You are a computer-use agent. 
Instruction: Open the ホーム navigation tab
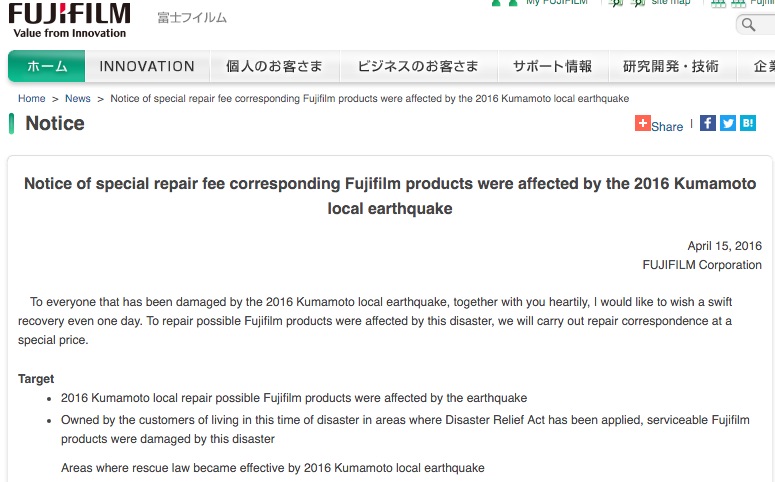pos(46,66)
